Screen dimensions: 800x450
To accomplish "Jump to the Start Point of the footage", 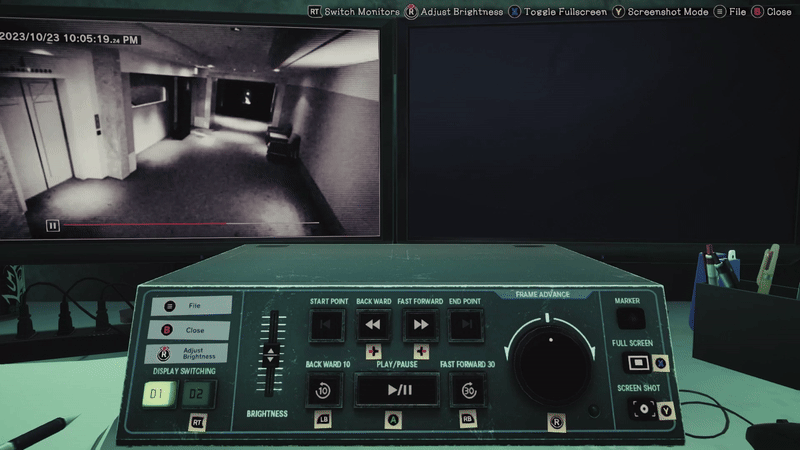I will [327, 324].
